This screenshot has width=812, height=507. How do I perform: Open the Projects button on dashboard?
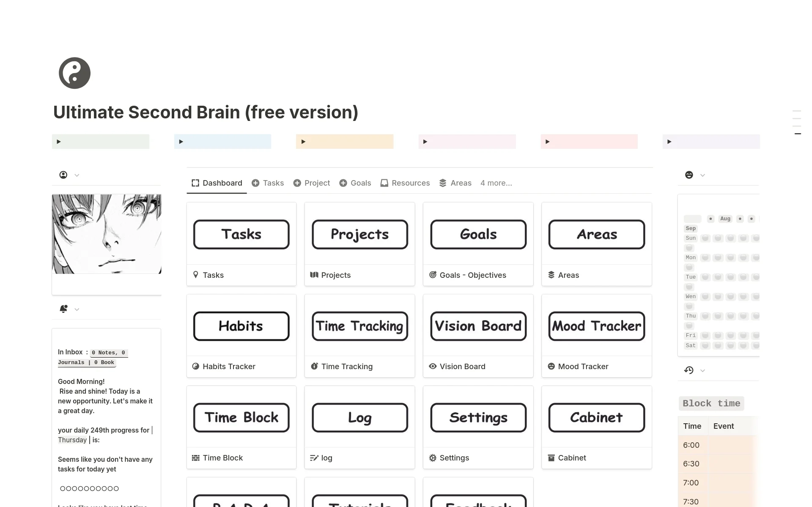coord(359,234)
